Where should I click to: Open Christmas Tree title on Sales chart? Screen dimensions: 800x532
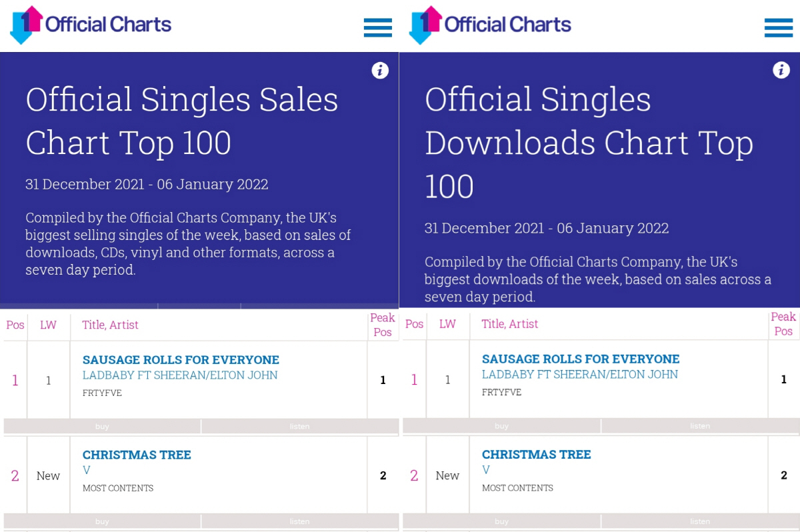click(x=137, y=455)
